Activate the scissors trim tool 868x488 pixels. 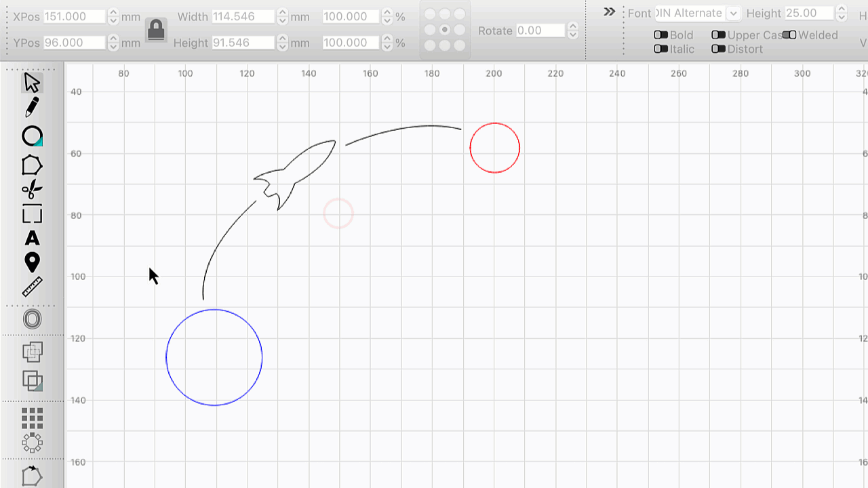32,190
